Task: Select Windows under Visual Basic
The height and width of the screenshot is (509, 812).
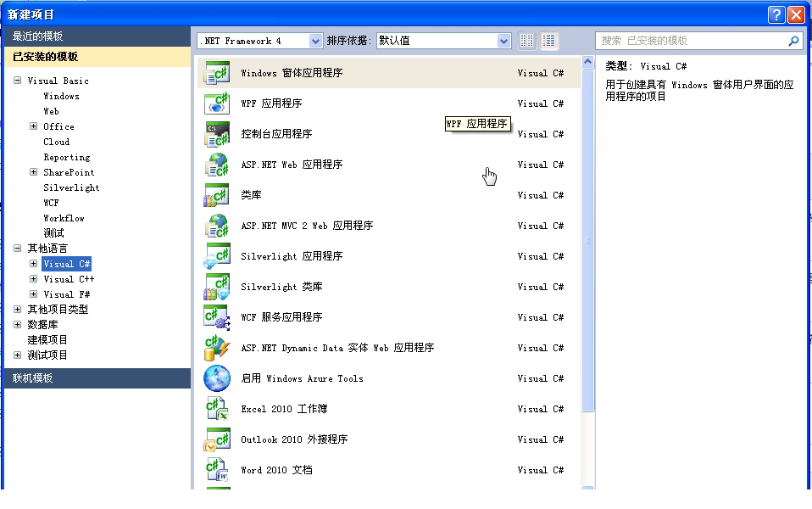Action: (x=61, y=96)
